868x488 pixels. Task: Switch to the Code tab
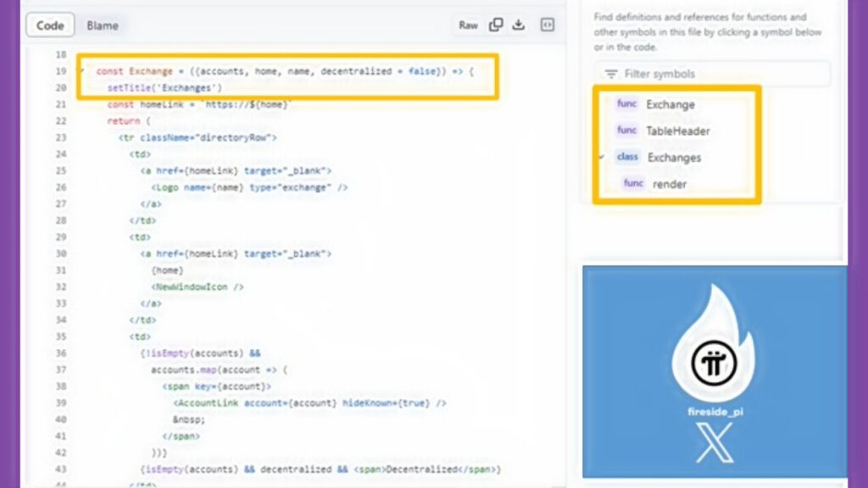50,25
